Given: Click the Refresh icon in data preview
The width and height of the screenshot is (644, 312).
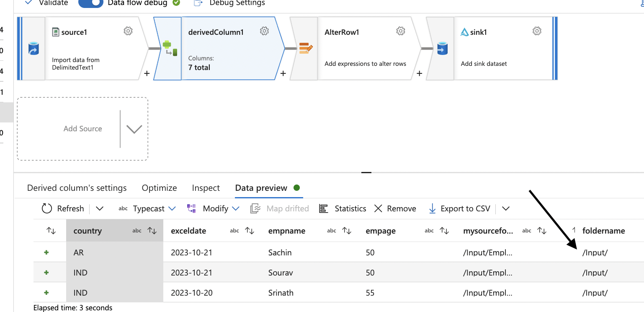Looking at the screenshot, I should 47,208.
